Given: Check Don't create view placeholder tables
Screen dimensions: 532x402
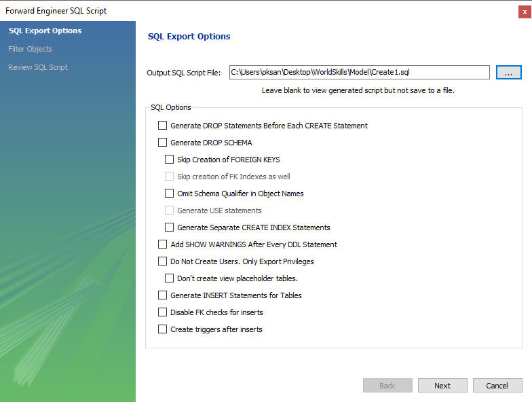Looking at the screenshot, I should click(x=170, y=278).
